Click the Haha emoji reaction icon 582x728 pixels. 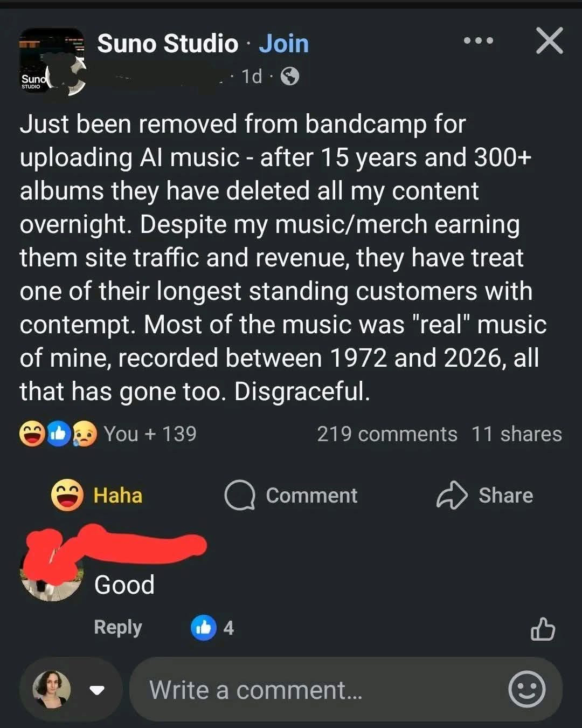coord(67,495)
